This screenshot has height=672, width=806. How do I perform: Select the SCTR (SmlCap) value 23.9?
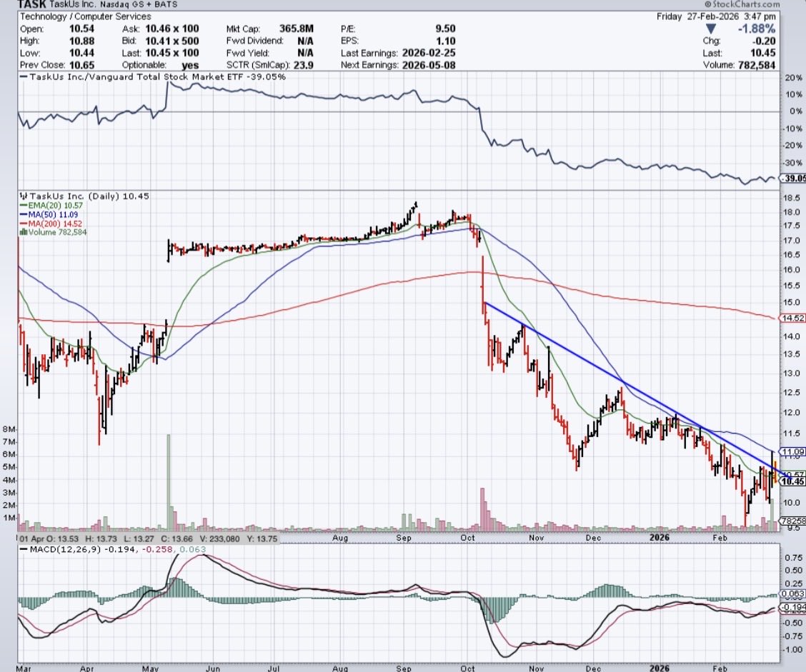tap(302, 65)
